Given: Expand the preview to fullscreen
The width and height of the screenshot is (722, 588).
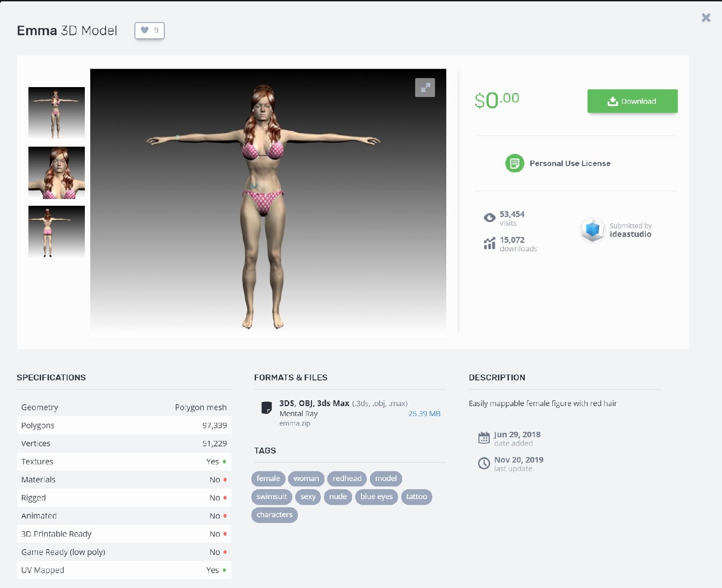Looking at the screenshot, I should pyautogui.click(x=425, y=88).
